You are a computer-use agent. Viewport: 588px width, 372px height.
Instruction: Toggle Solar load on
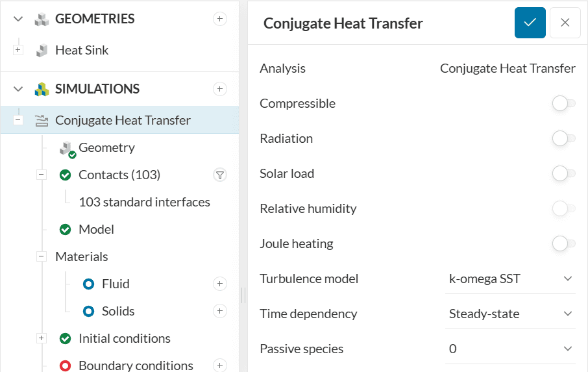tap(563, 173)
